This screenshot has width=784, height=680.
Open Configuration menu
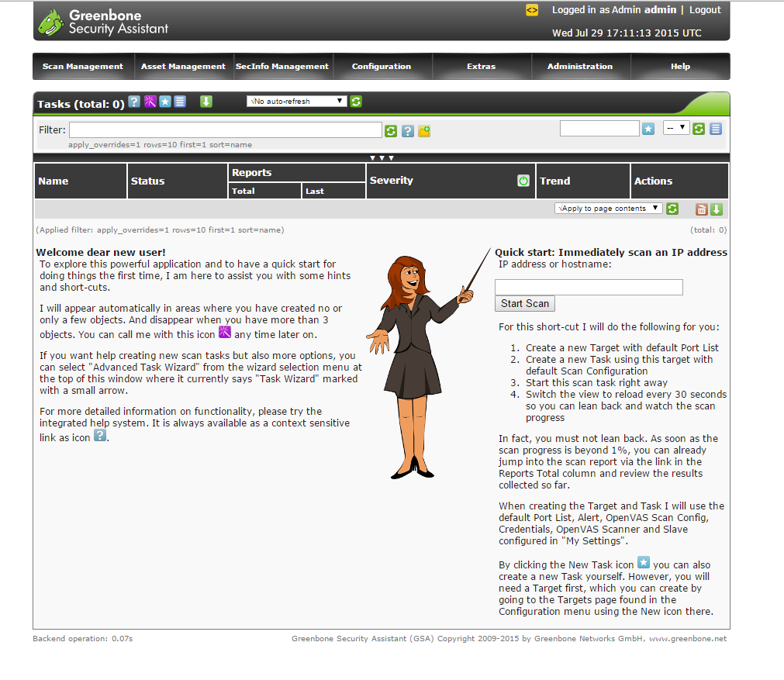pyautogui.click(x=382, y=66)
